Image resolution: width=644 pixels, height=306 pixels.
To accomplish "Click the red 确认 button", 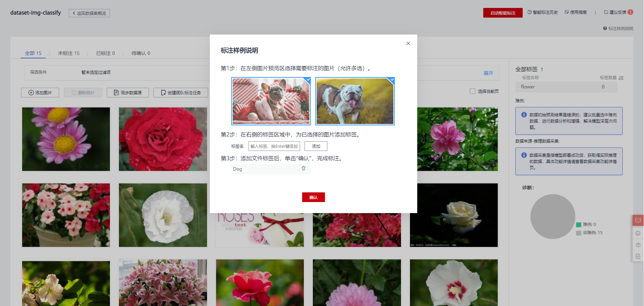I will pos(314,197).
